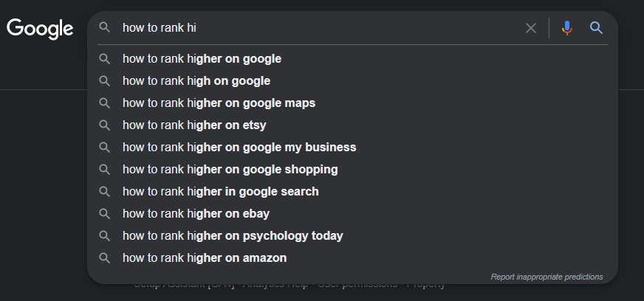This screenshot has height=301, width=644.
Task: Clear the search text with X icon
Action: (531, 28)
